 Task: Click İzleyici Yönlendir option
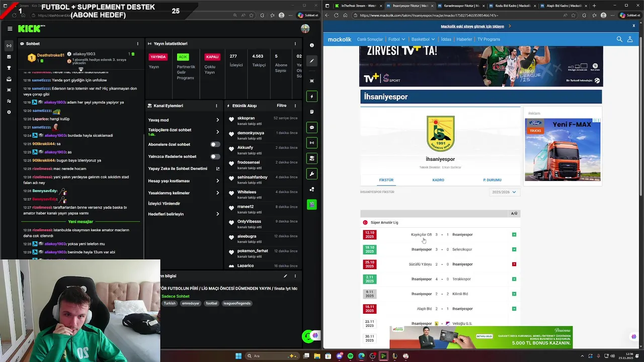coord(164,204)
